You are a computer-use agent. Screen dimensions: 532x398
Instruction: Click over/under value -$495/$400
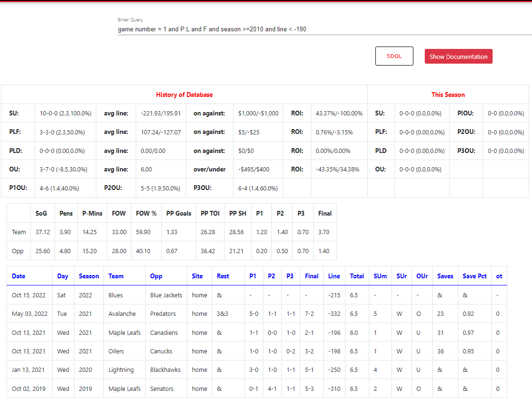[x=253, y=169]
